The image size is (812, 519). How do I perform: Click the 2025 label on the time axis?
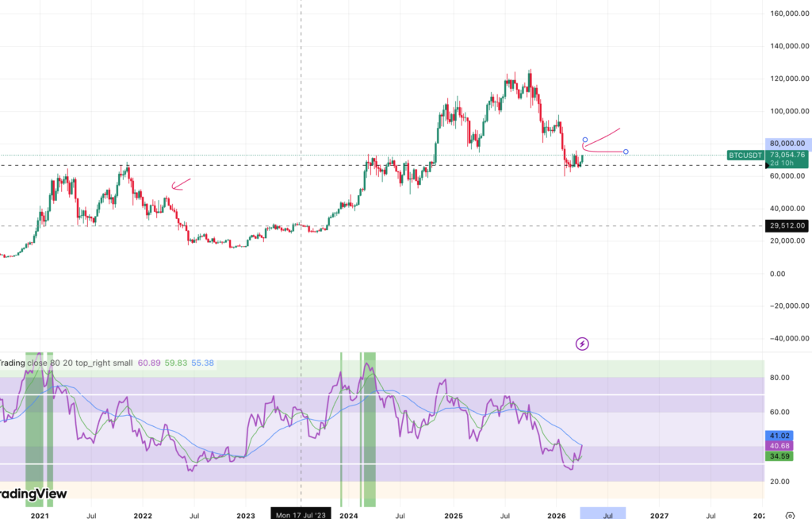tap(453, 514)
